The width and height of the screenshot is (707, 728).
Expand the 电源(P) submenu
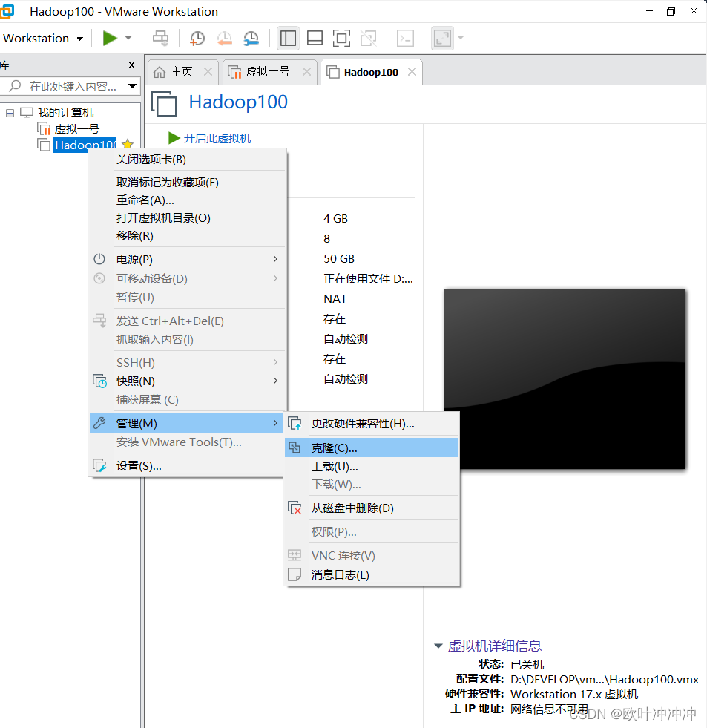(x=187, y=259)
